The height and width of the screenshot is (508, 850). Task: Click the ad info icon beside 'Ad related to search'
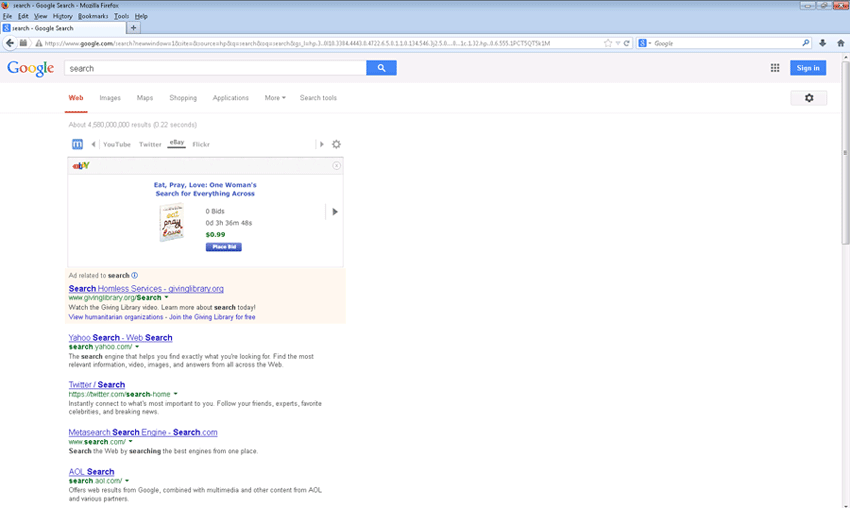135,275
